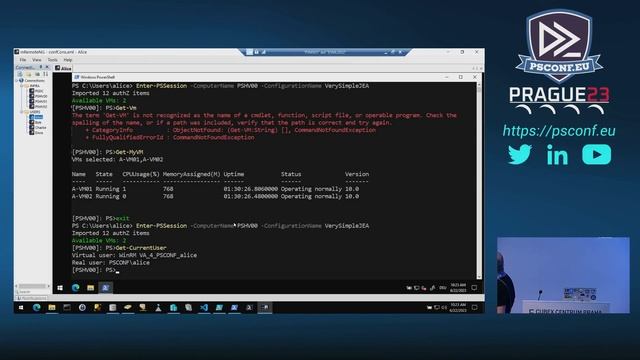640x360 pixels.
Task: Minimize the Windows PowerShell window
Action: point(447,77)
